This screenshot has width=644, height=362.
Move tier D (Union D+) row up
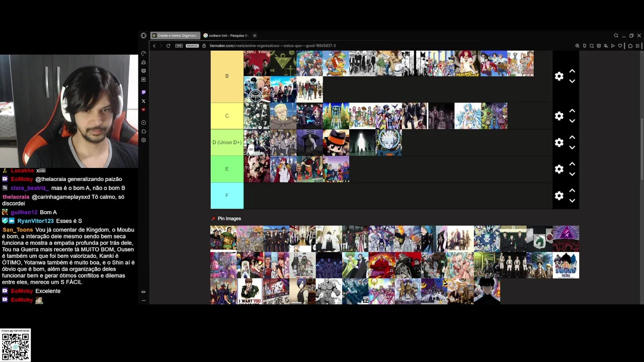[x=572, y=137]
